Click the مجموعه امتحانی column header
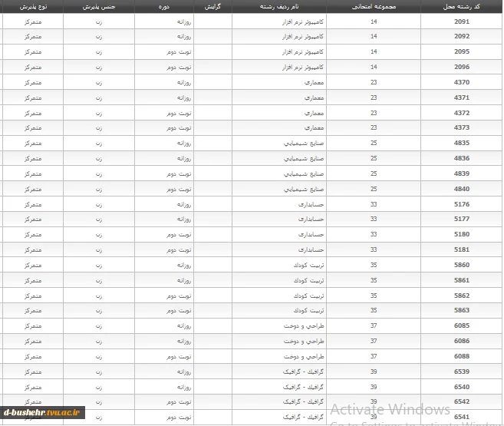Screen dimensions: 504x426 [x=374, y=6]
